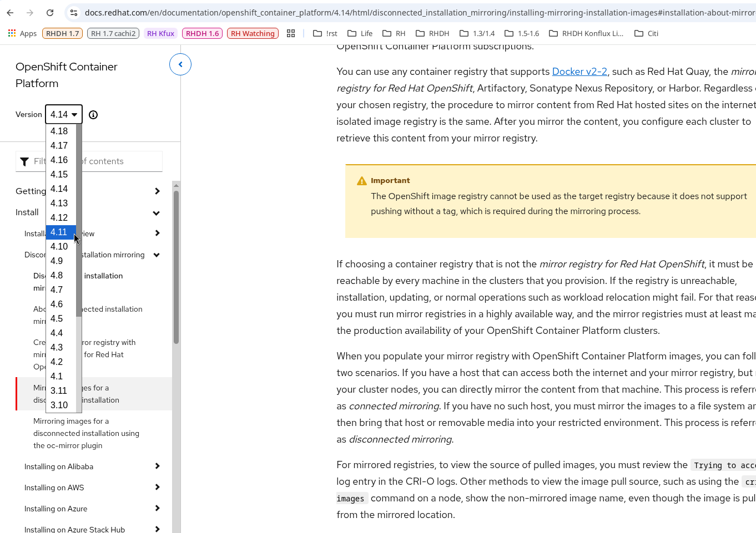Click the version info icon

pyautogui.click(x=93, y=115)
